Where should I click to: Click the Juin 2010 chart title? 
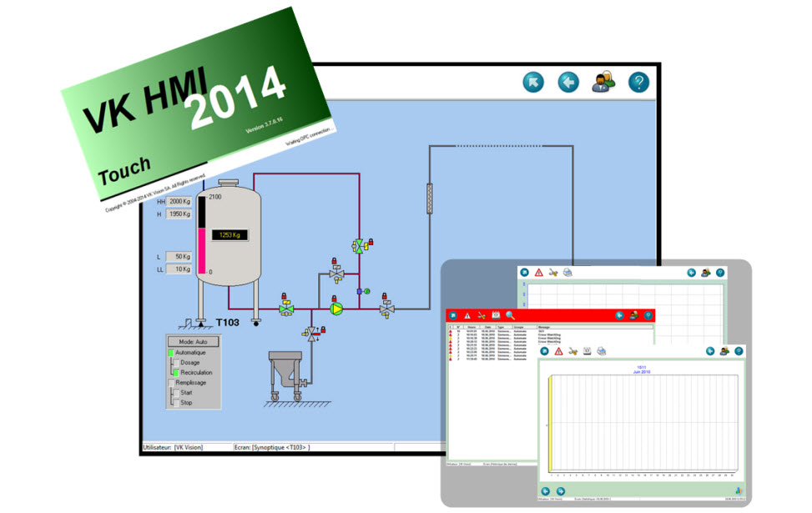click(642, 372)
